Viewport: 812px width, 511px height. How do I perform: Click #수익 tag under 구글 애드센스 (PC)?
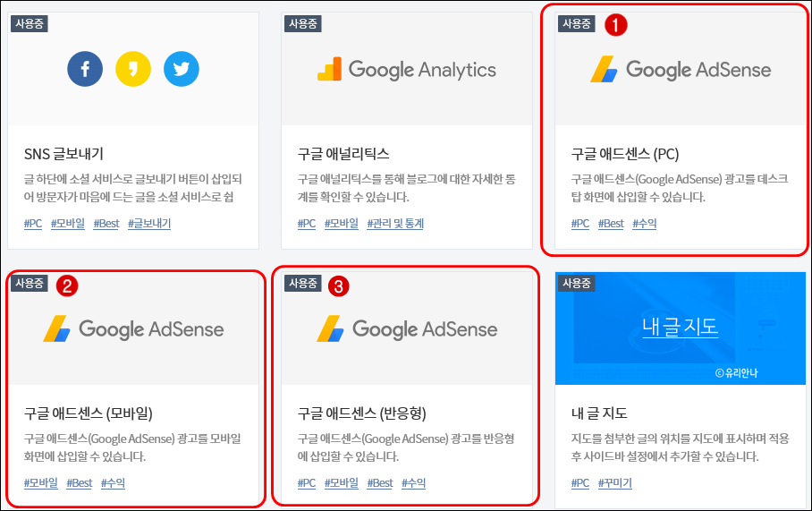pyautogui.click(x=644, y=224)
